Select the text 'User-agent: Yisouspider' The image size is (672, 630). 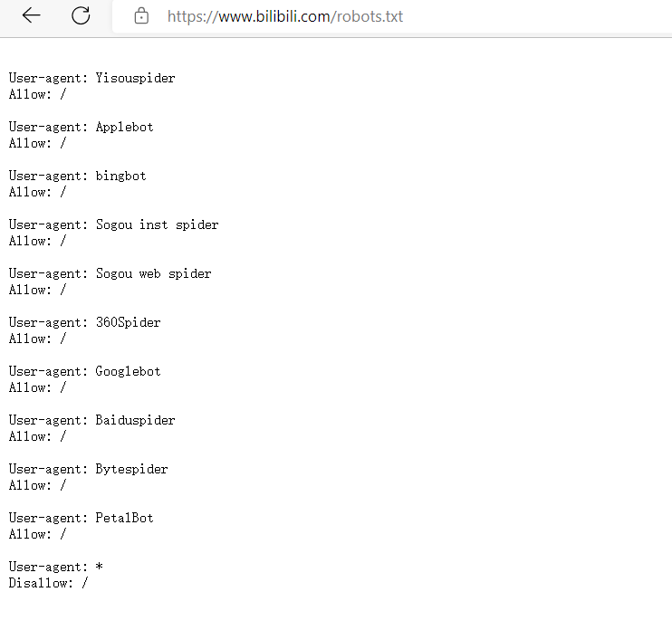[91, 78]
